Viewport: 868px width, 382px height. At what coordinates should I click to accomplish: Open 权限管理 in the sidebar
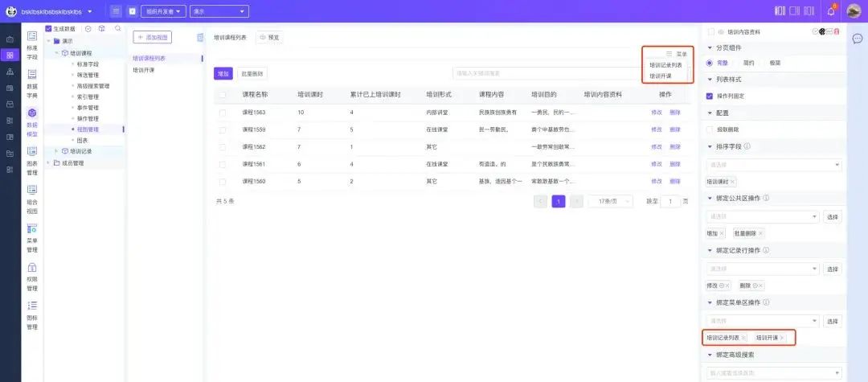click(32, 277)
